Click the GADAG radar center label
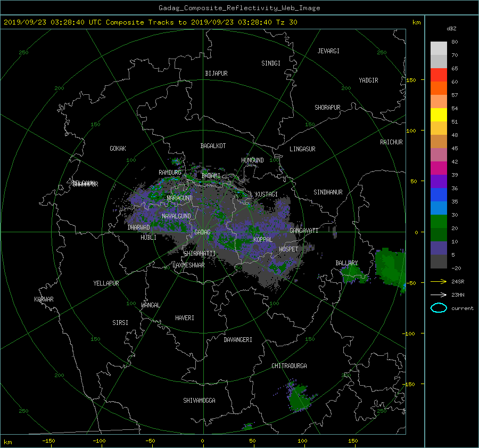The image size is (479, 448). click(x=202, y=232)
